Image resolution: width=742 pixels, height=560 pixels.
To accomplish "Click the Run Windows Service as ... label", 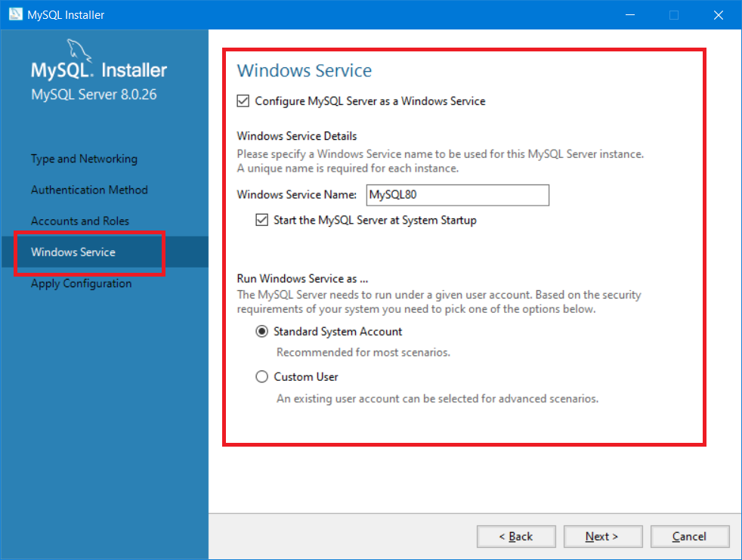I will pyautogui.click(x=302, y=278).
